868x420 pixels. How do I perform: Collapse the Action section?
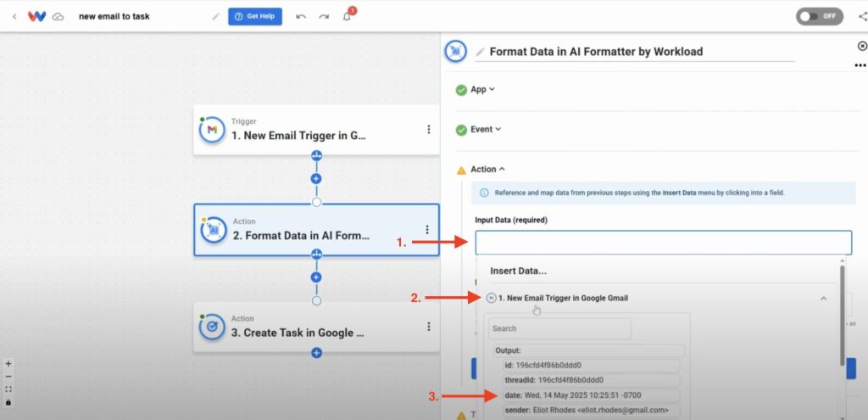point(487,169)
